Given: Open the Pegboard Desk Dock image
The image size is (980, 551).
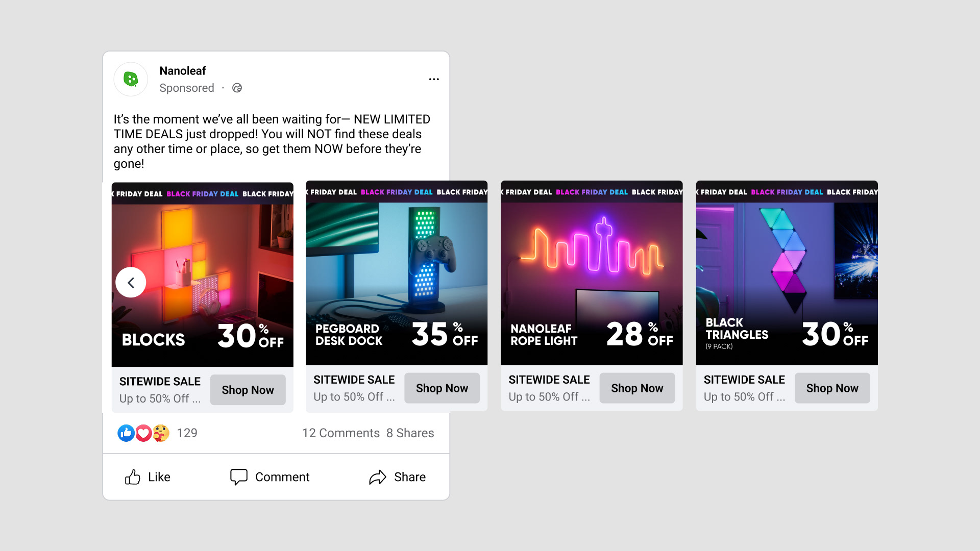Looking at the screenshot, I should [397, 273].
